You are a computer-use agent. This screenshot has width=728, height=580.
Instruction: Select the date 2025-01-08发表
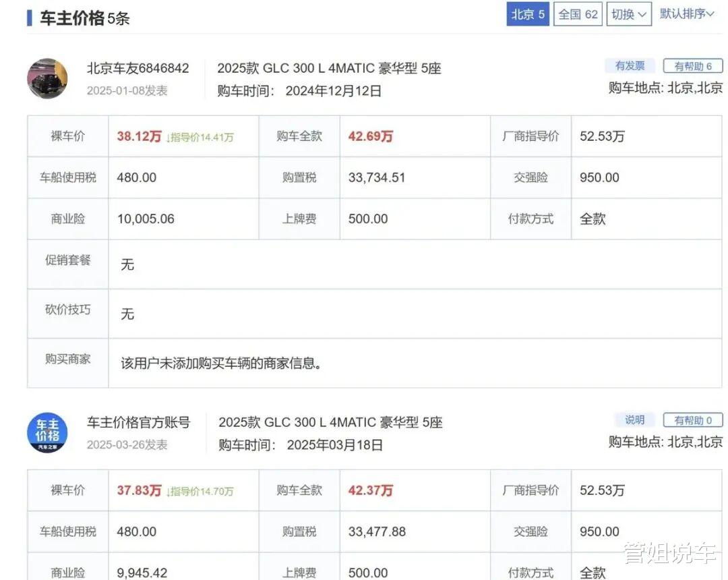click(x=127, y=90)
